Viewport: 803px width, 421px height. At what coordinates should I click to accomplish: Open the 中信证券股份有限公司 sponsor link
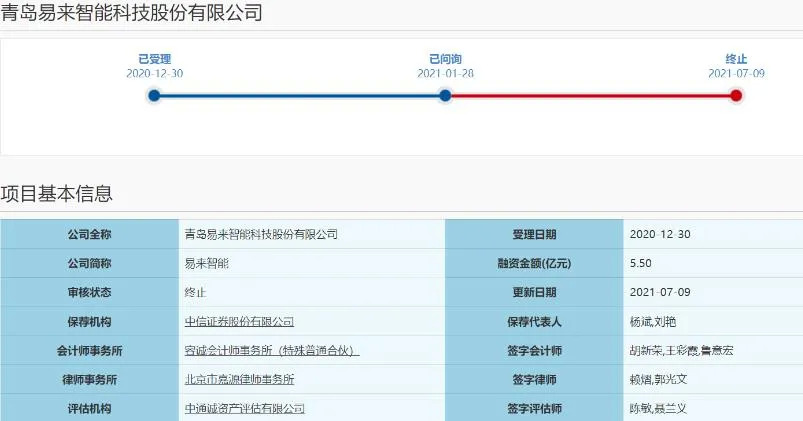(x=239, y=321)
